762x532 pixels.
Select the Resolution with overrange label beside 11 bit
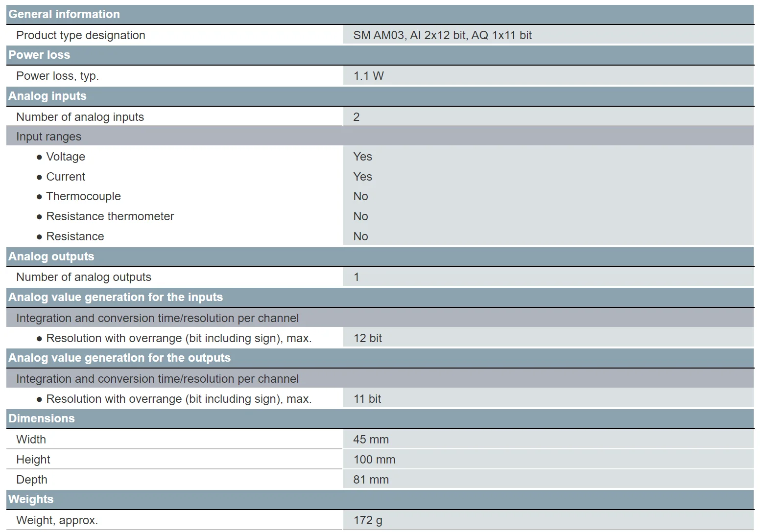click(179, 399)
